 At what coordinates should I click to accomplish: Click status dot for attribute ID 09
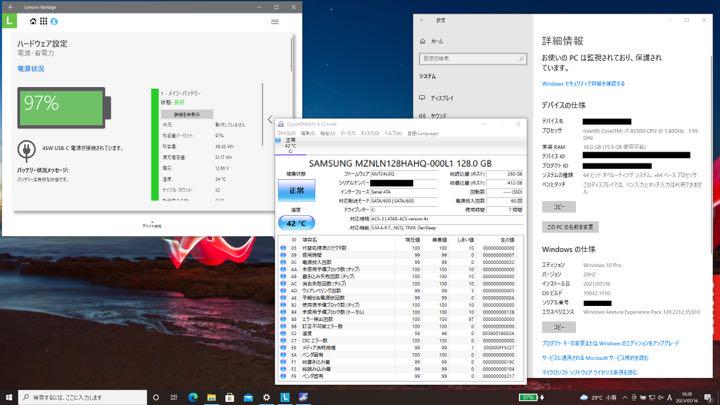point(283,255)
